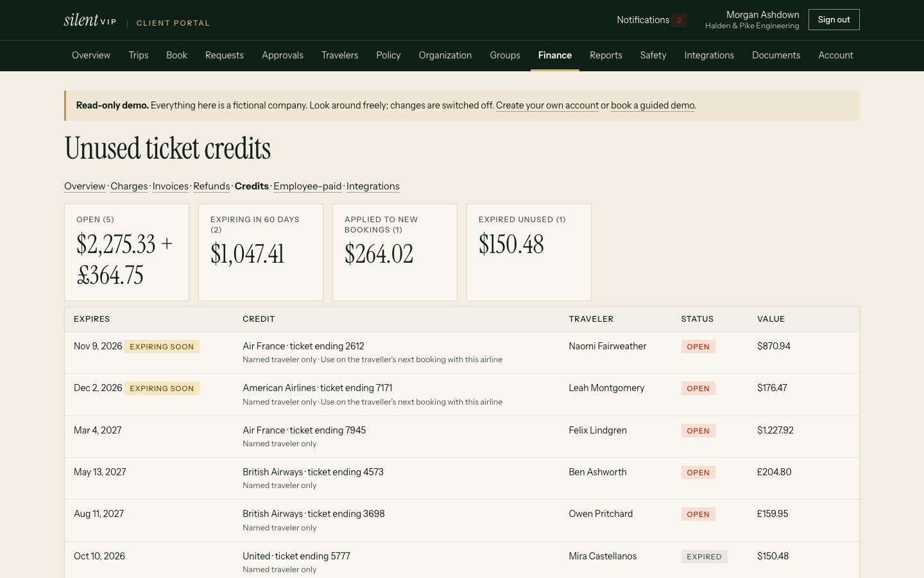Click OPEN status for Felix Lindgren
The width and height of the screenshot is (924, 578).
coord(698,431)
